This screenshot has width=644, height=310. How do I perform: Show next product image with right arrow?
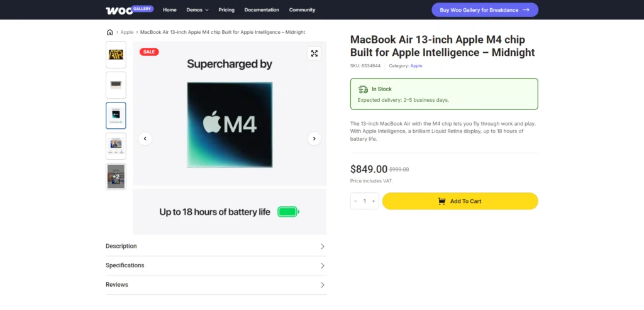coord(314,139)
